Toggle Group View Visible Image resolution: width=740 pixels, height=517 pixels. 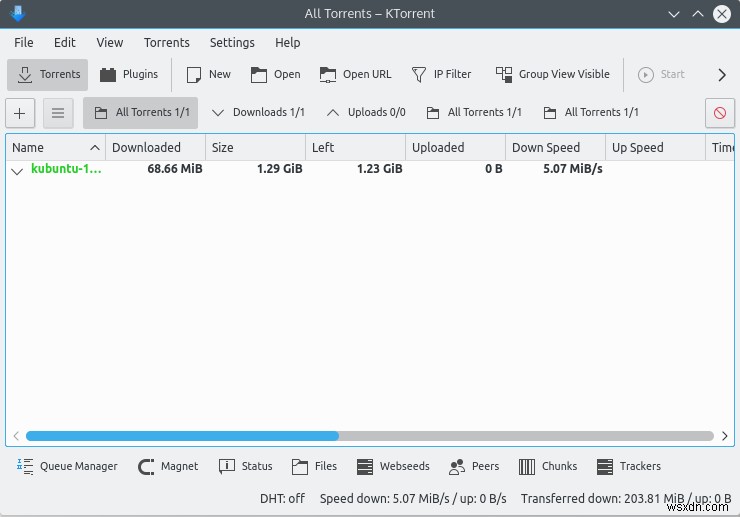pyautogui.click(x=553, y=75)
